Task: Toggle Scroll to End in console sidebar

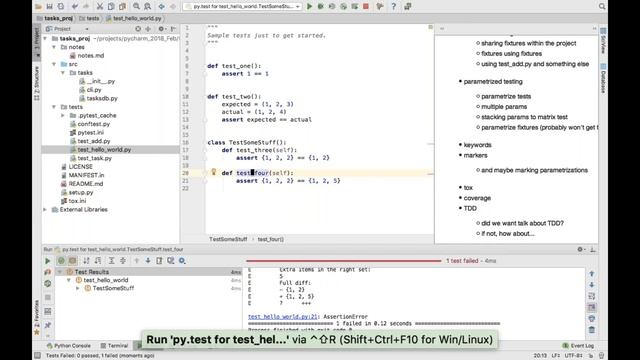Action: [592, 307]
